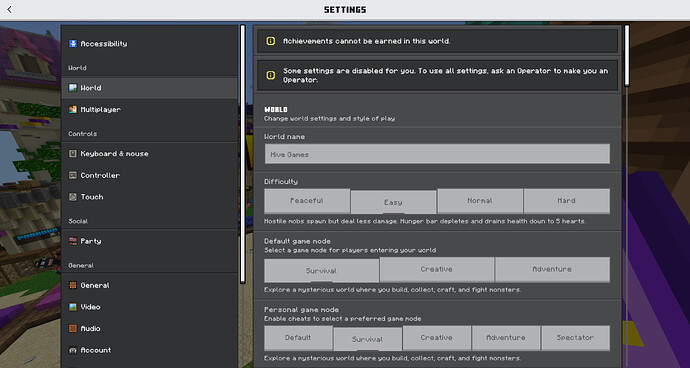Click the General sidebar icon
The width and height of the screenshot is (690, 368).
tap(73, 285)
